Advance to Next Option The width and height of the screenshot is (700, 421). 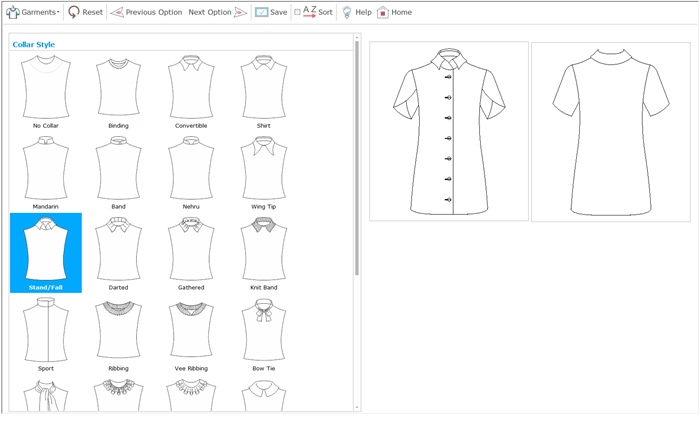217,12
